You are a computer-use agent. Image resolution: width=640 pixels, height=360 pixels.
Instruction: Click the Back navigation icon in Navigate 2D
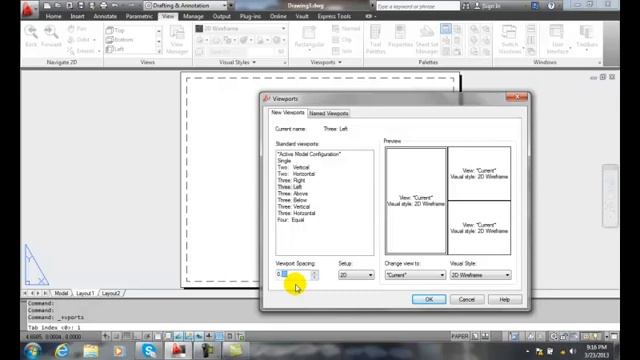click(31, 36)
